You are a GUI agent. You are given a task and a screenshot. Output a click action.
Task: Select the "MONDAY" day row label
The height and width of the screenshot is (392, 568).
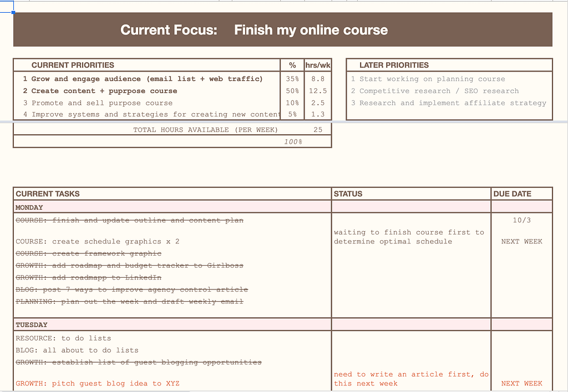tap(29, 207)
